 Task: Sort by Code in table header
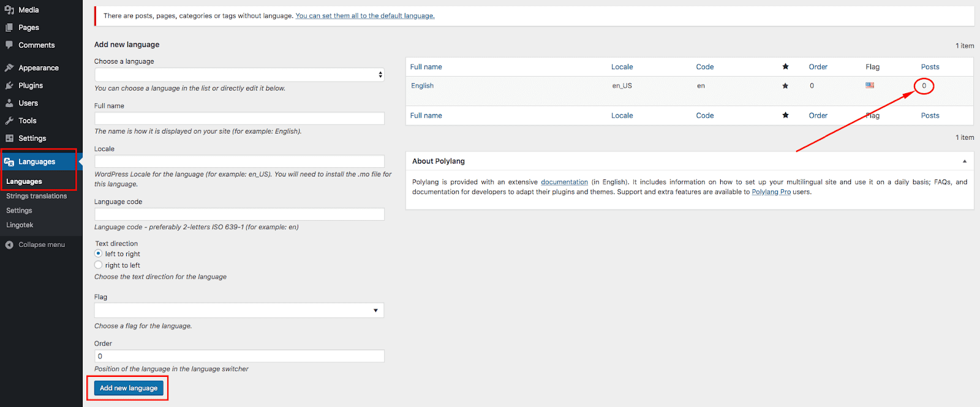coord(704,67)
